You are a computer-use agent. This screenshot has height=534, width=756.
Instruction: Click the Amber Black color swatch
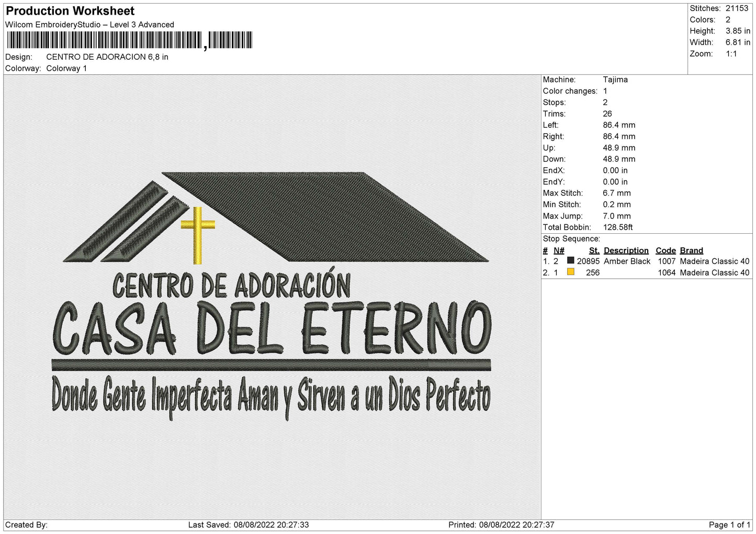point(570,260)
